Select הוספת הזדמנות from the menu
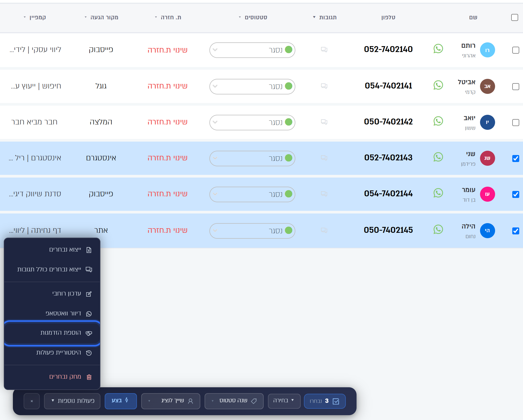The image size is (523, 420). click(x=52, y=333)
